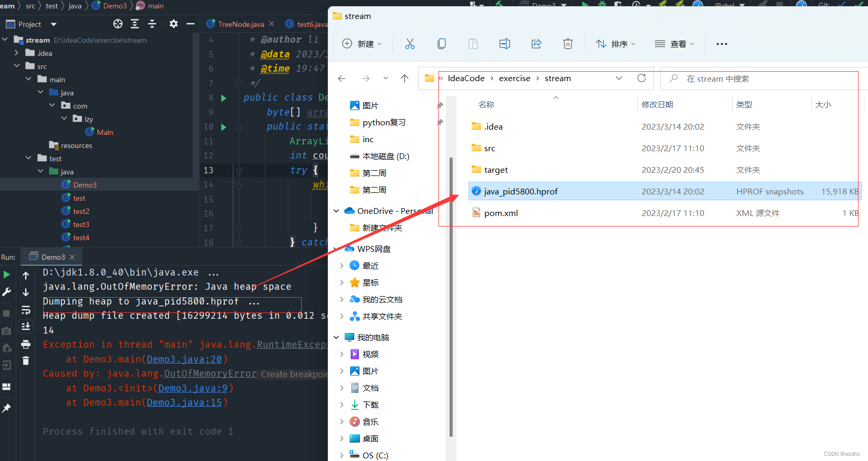Viewport: 868px width, 461px height.
Task: Click the Delete trash icon in Explorer toolbar
Action: 568,44
